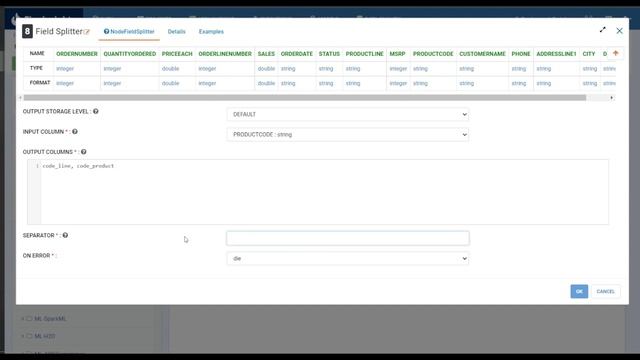This screenshot has height=360, width=640.
Task: Click the STATUS column header
Action: point(329,53)
